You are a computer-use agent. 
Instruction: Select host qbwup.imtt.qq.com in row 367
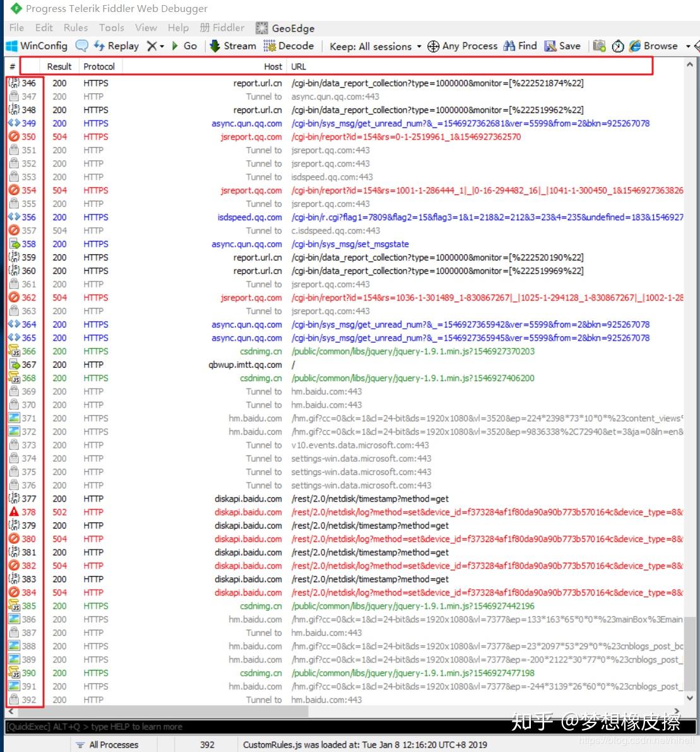[x=245, y=365]
